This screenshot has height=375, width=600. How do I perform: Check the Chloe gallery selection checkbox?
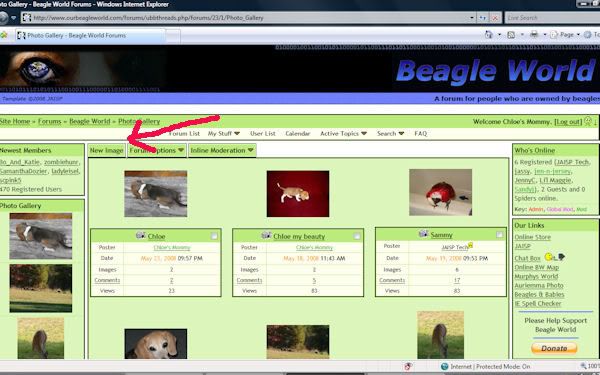(x=214, y=236)
